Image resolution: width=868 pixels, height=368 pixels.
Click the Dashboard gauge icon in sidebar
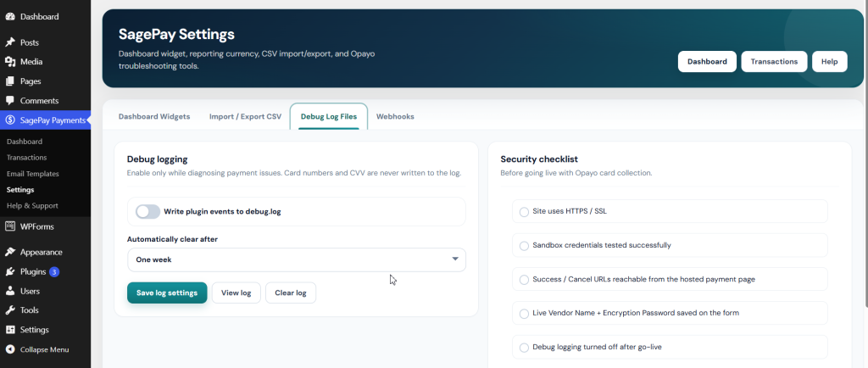click(10, 17)
